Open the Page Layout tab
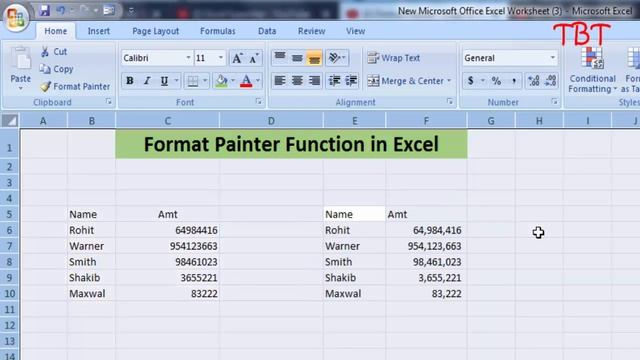The width and height of the screenshot is (640, 360). 156,31
